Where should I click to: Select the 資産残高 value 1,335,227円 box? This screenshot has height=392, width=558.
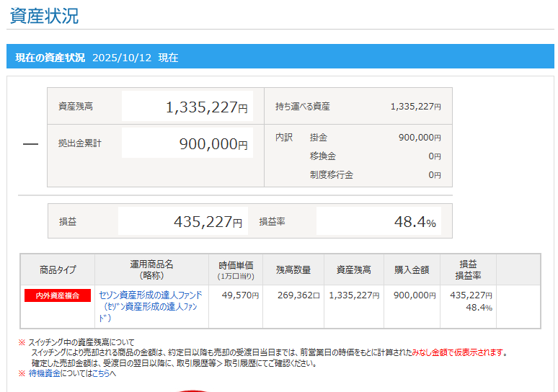pyautogui.click(x=187, y=107)
